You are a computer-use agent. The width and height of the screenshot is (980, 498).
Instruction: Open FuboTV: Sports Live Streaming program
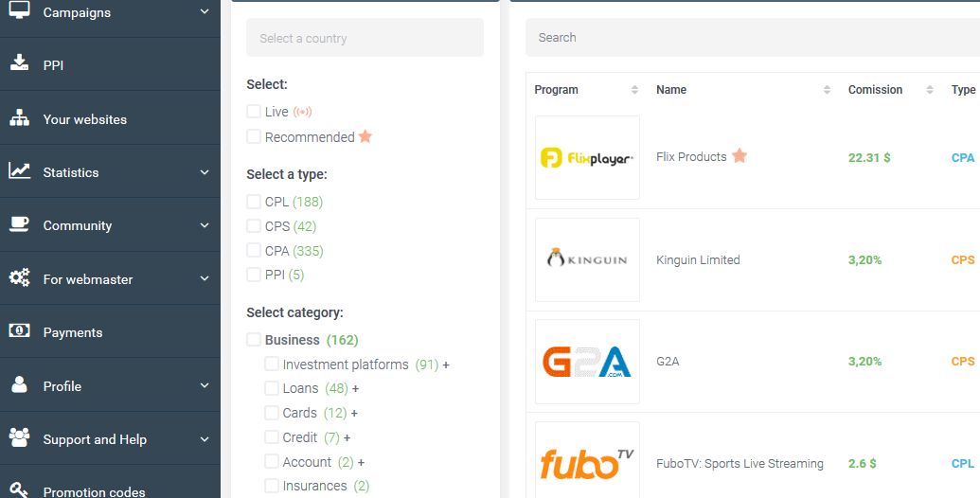[x=739, y=464]
